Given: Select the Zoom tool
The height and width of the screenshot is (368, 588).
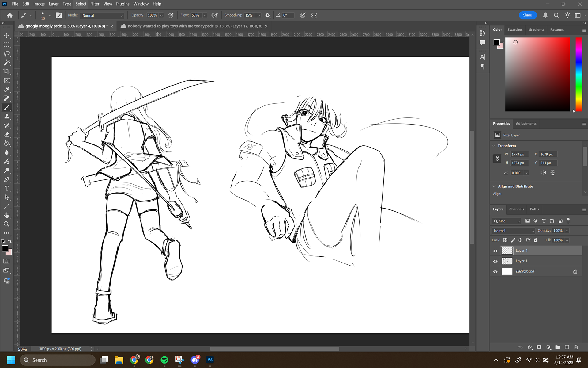Looking at the screenshot, I should coord(7,224).
